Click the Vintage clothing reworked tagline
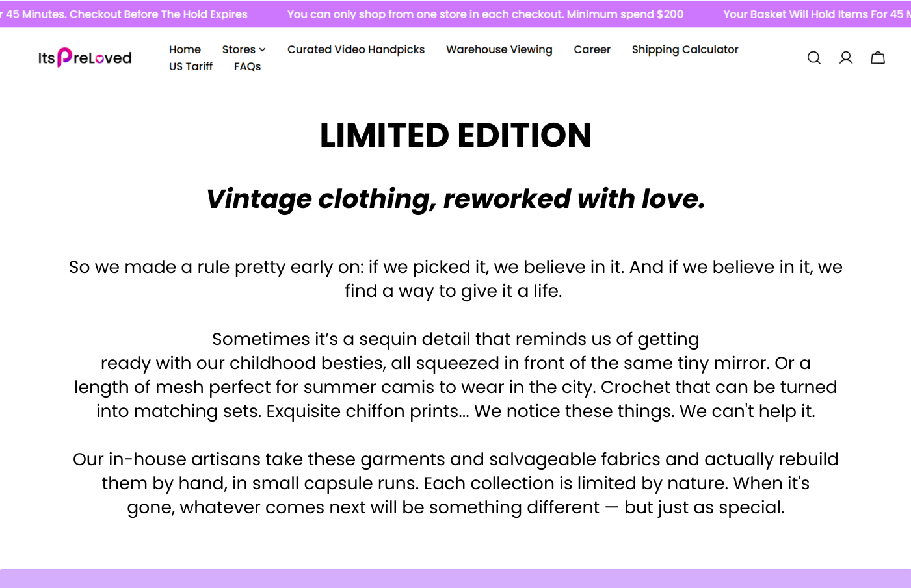911x588 pixels. (x=455, y=199)
